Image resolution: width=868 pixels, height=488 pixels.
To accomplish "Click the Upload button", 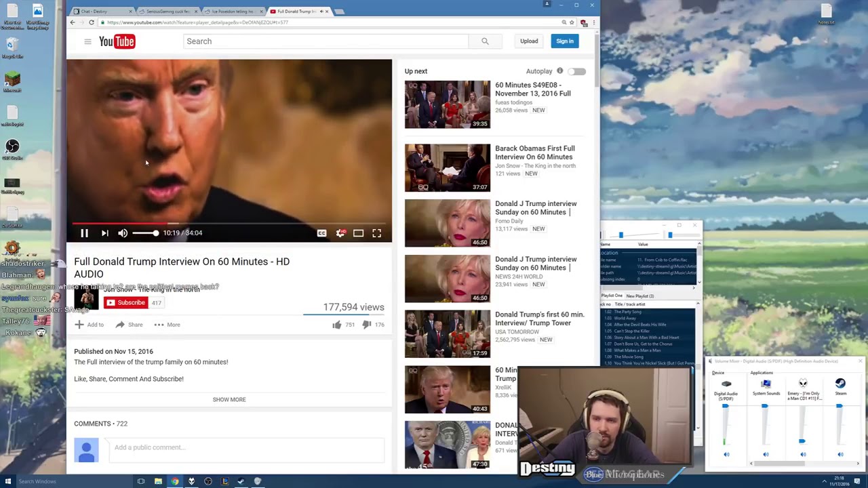I will 529,41.
